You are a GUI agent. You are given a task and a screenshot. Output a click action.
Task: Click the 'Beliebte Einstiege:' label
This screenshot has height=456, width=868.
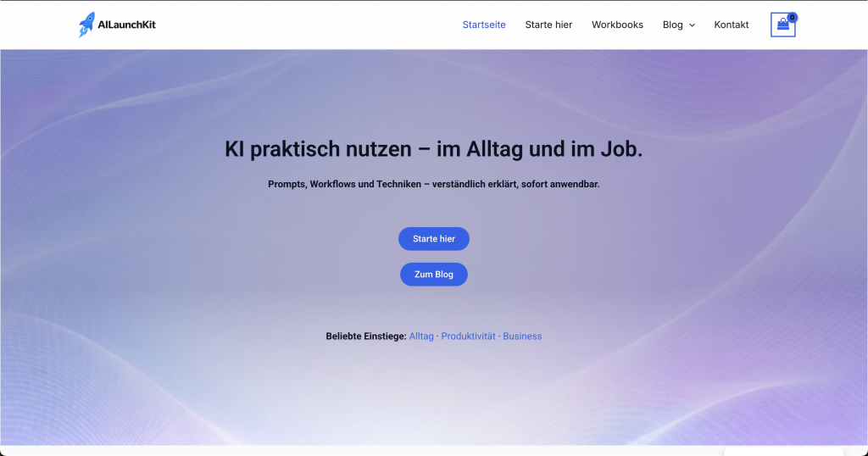pos(365,336)
